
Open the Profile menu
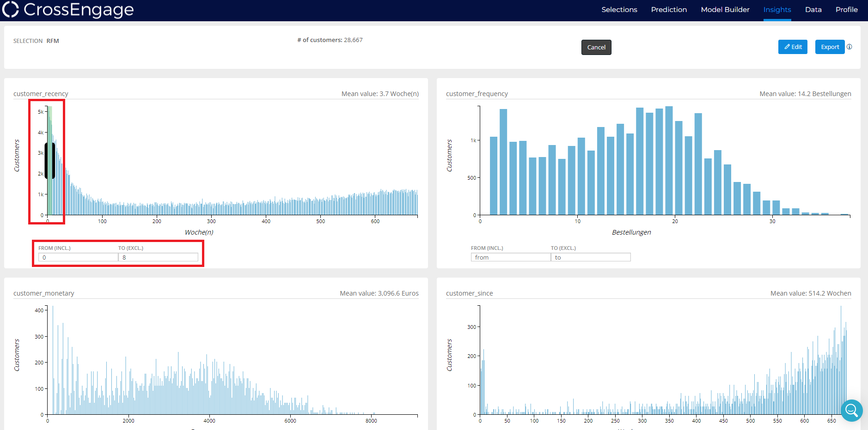pyautogui.click(x=846, y=10)
